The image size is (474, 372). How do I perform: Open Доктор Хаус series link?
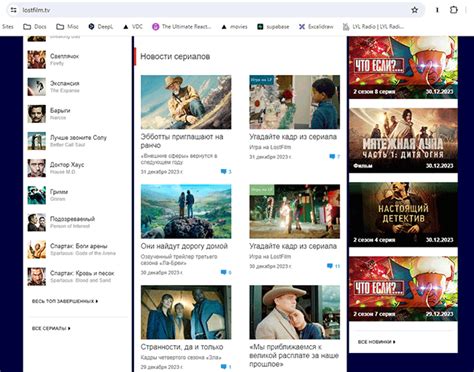[x=67, y=165]
